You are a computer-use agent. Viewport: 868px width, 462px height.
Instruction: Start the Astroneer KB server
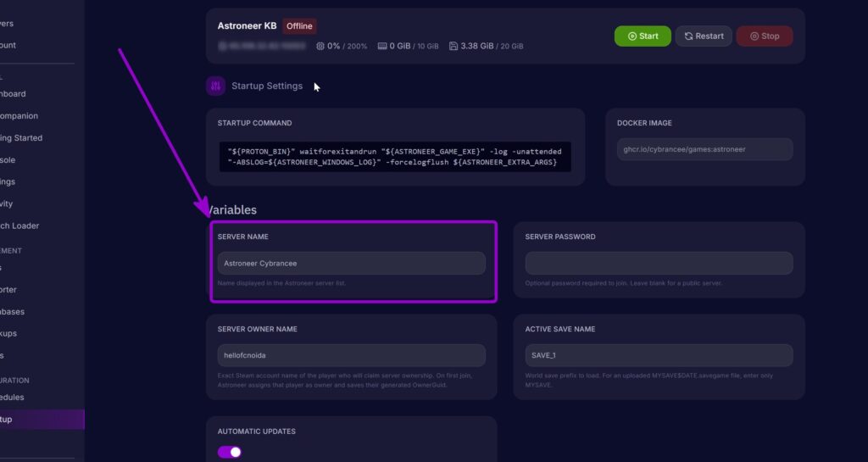643,36
